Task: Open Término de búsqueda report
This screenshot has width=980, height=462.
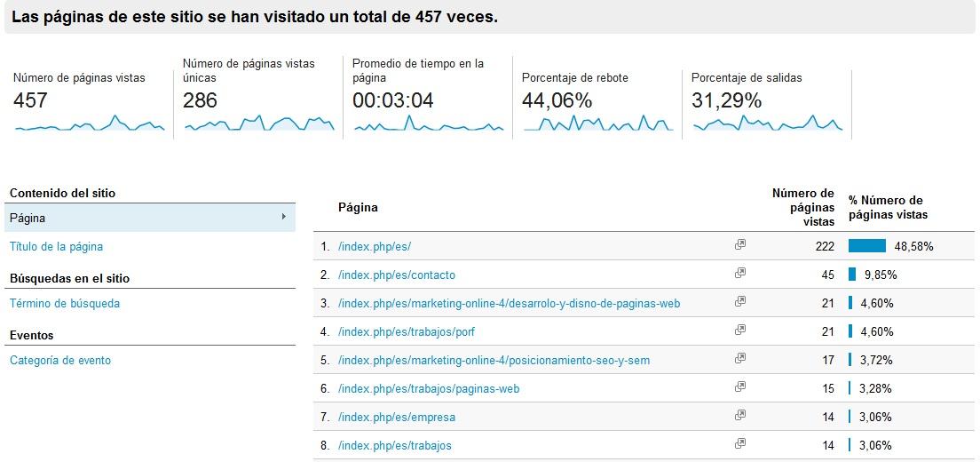Action: coord(64,303)
